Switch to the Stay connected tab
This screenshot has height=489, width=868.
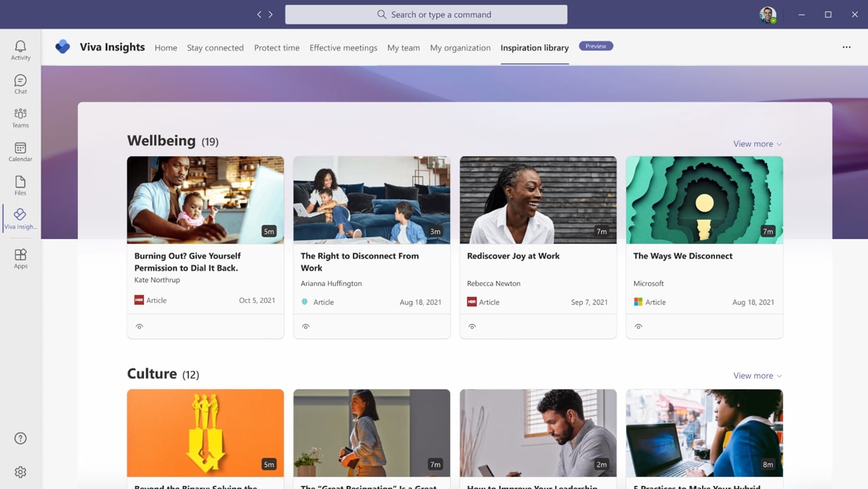215,47
